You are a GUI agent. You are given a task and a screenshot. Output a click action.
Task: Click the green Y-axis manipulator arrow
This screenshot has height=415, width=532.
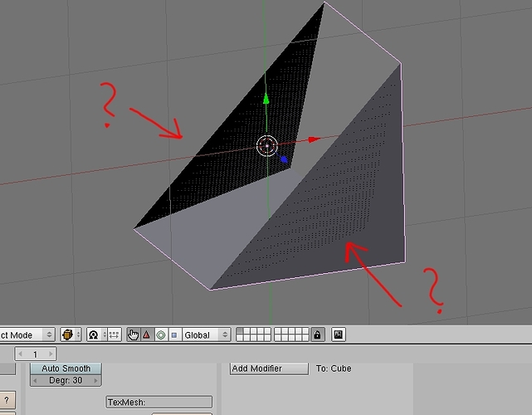click(x=266, y=99)
